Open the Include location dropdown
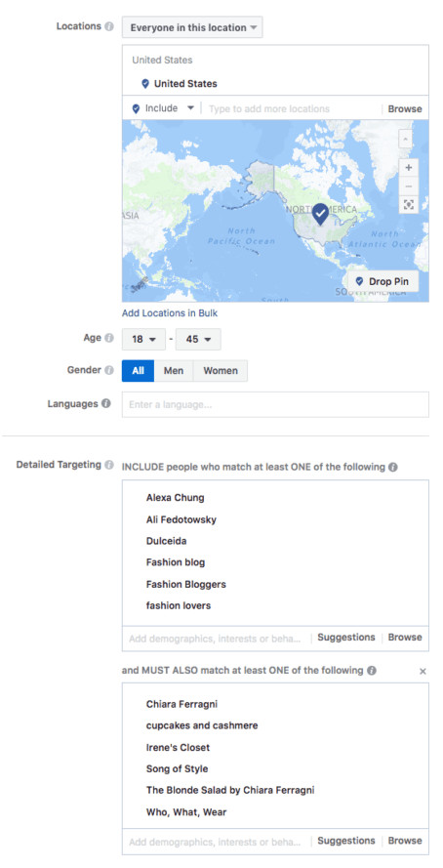The height and width of the screenshot is (868, 443). coord(163,108)
